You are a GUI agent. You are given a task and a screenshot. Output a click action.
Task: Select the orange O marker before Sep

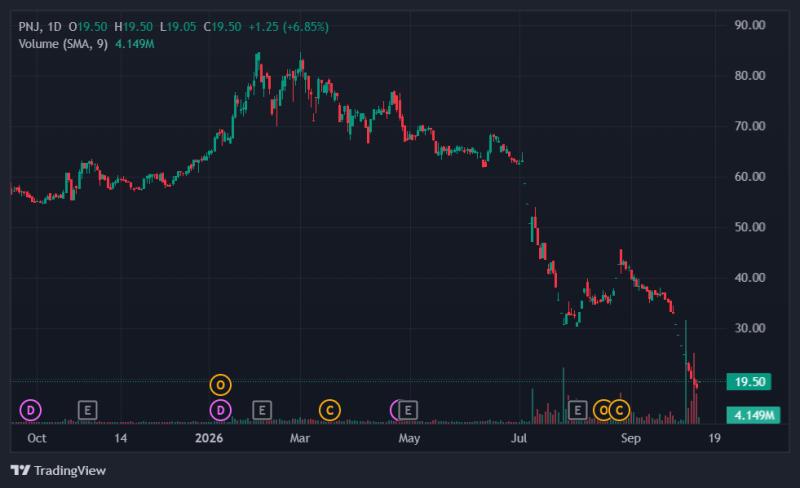coord(603,410)
